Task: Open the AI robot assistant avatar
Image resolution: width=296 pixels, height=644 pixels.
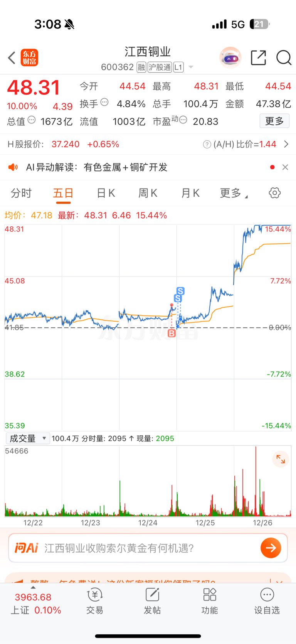Action: click(x=230, y=58)
